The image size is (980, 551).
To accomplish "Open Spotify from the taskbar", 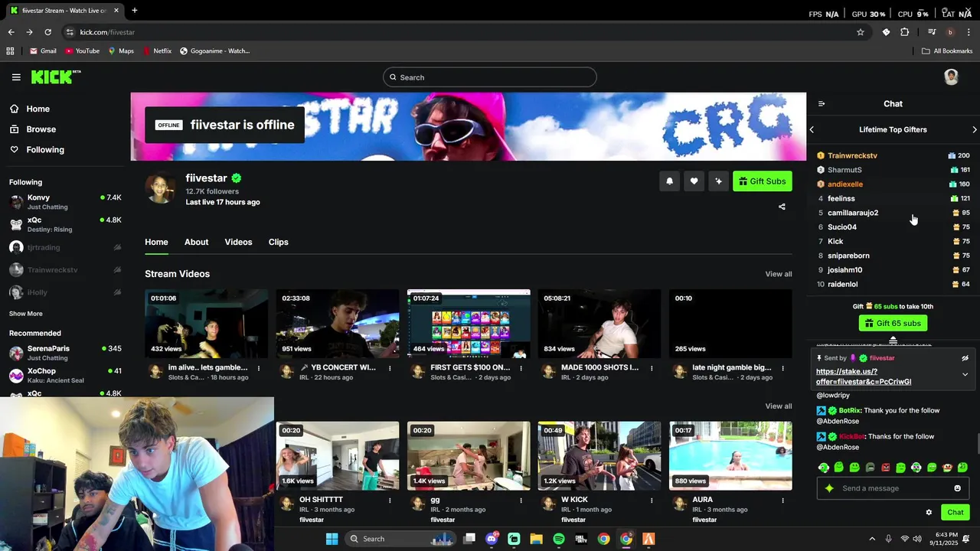I will click(x=559, y=539).
